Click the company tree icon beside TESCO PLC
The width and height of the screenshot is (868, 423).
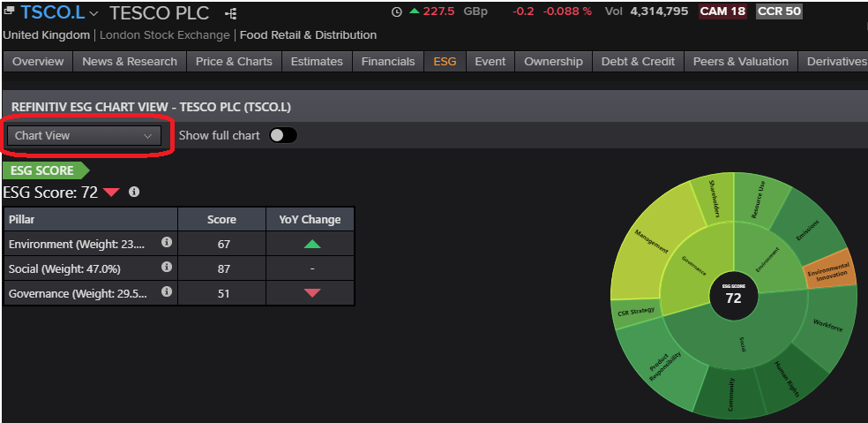pos(231,13)
